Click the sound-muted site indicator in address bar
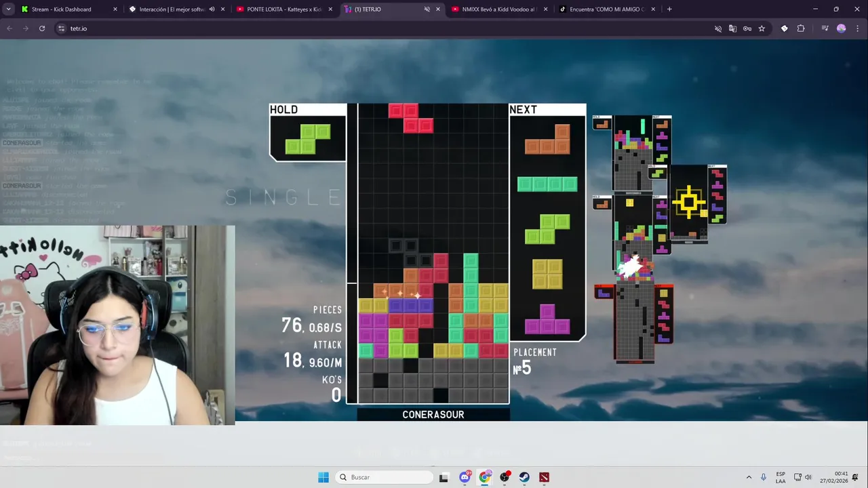 pos(718,28)
